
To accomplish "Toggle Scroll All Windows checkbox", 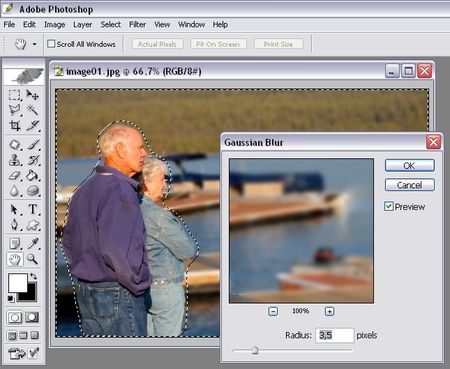I will click(x=51, y=44).
